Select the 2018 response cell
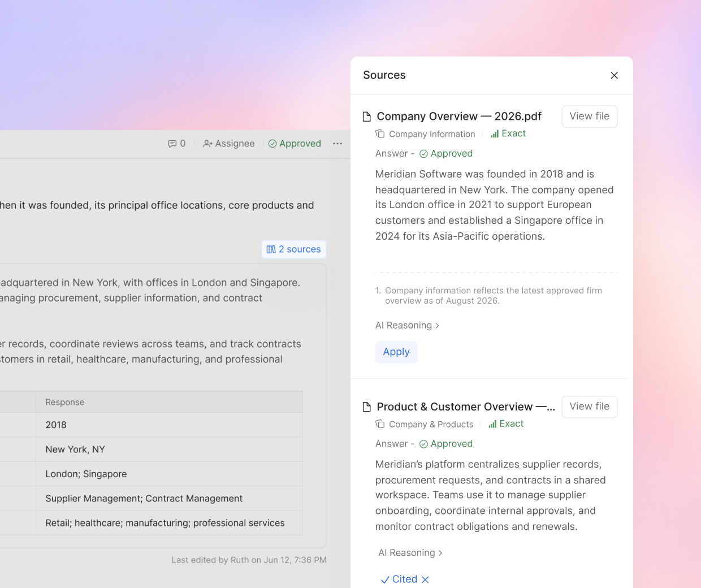The image size is (701, 588). click(169, 425)
